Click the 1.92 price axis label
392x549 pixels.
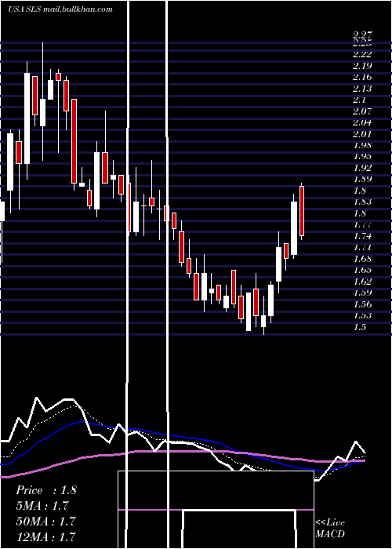click(362, 168)
